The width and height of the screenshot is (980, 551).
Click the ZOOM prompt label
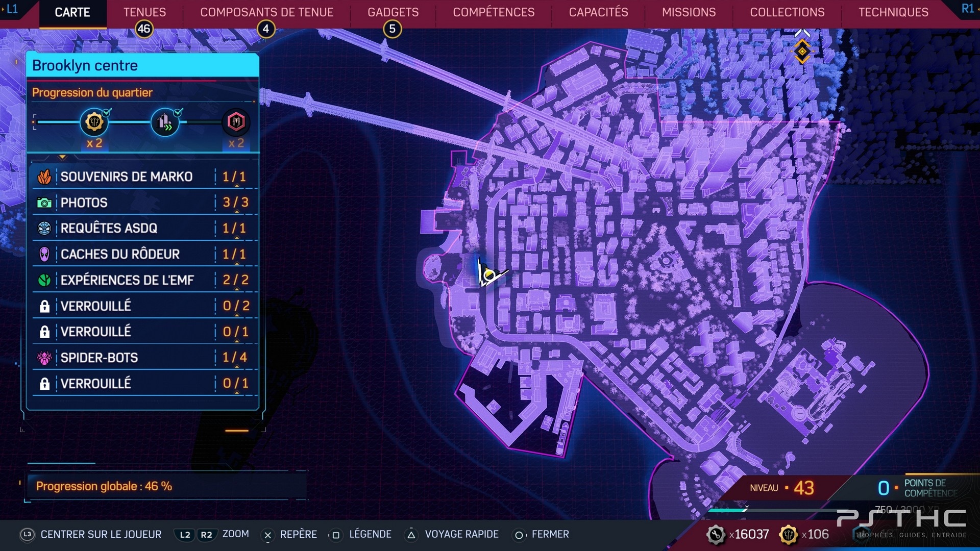point(236,534)
